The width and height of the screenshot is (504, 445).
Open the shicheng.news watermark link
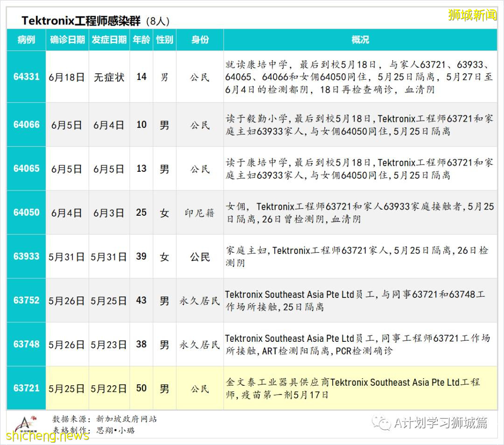[x=48, y=436]
